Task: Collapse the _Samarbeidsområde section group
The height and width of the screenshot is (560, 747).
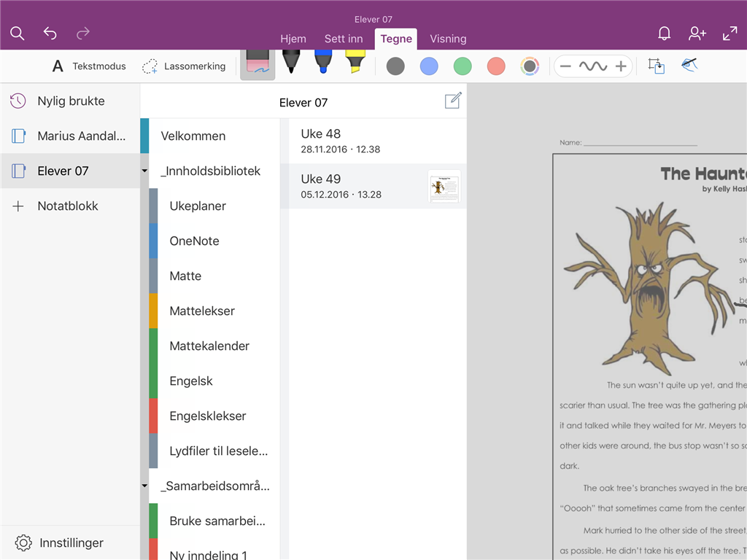Action: click(144, 486)
